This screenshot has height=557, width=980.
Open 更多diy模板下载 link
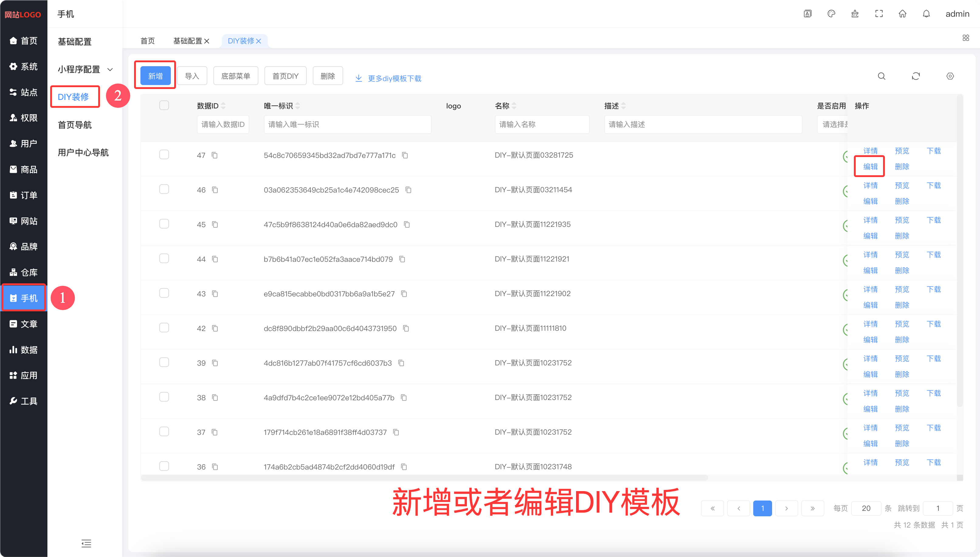coord(388,78)
